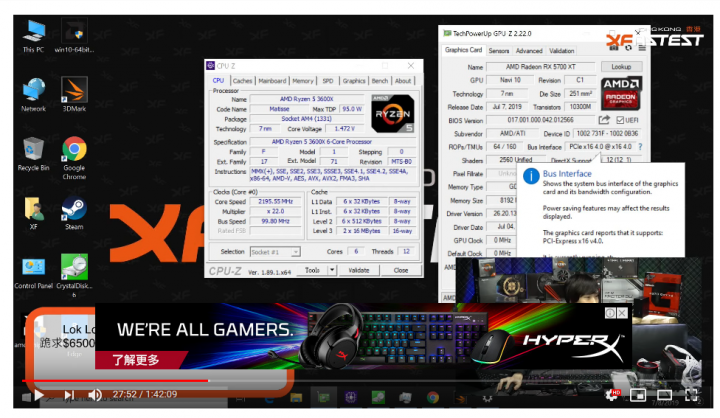
Task: Click the AMD Radeon logo in GPU-Z
Action: pos(621,93)
